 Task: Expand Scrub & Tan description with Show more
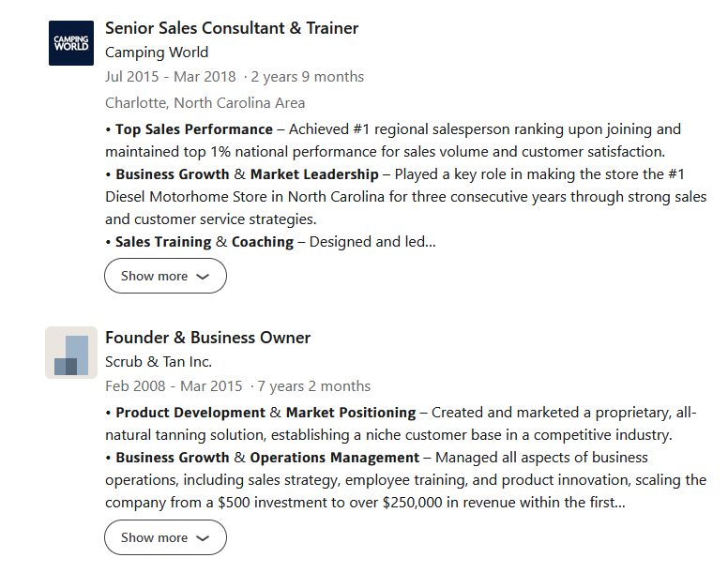click(x=165, y=537)
